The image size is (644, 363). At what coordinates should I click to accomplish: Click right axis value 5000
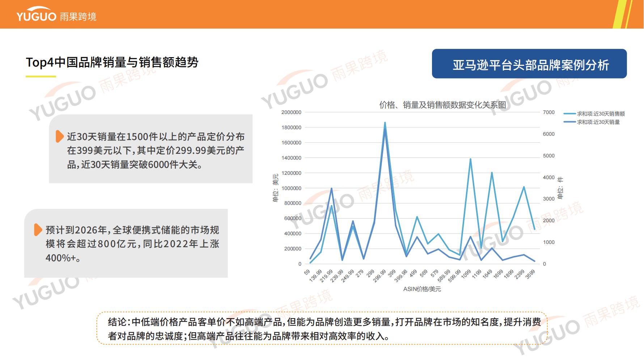(548, 156)
